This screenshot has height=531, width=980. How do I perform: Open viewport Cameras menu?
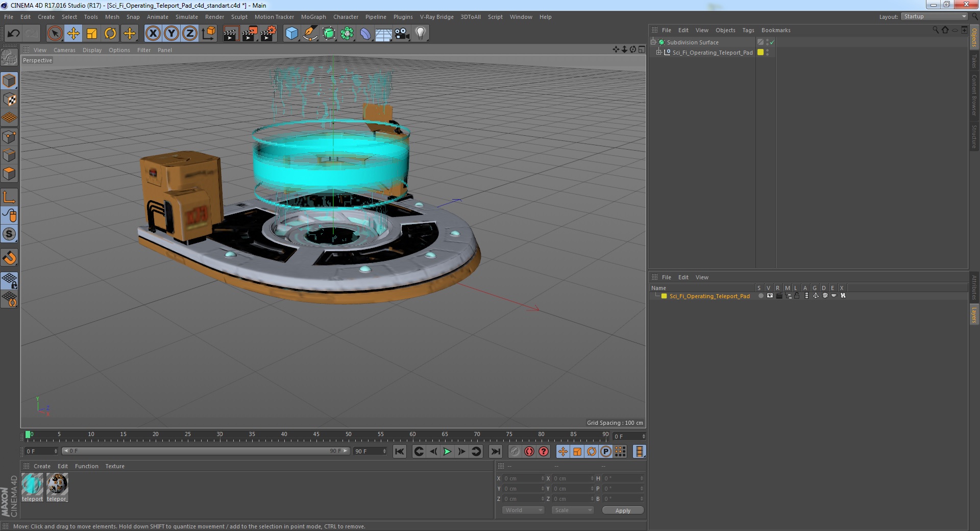click(64, 50)
